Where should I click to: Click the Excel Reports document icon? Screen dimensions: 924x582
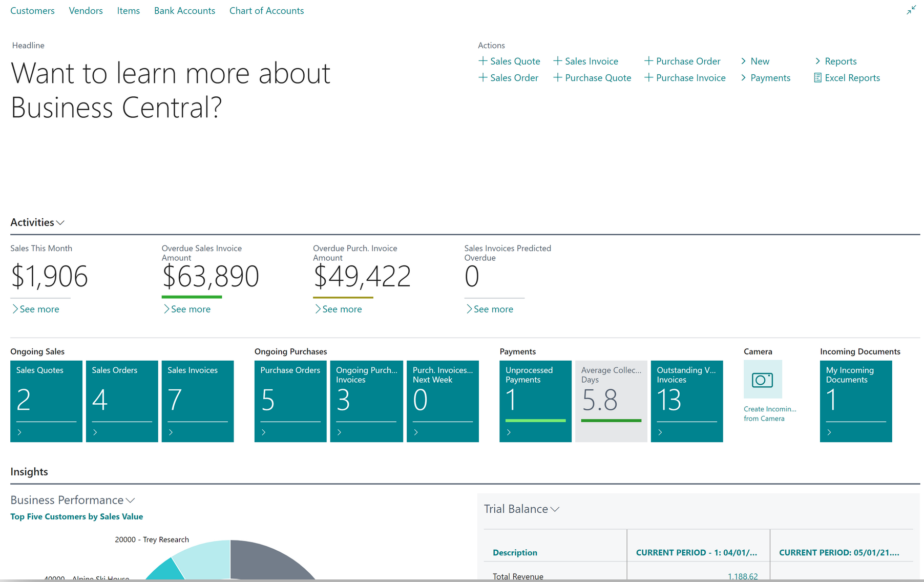[817, 78]
